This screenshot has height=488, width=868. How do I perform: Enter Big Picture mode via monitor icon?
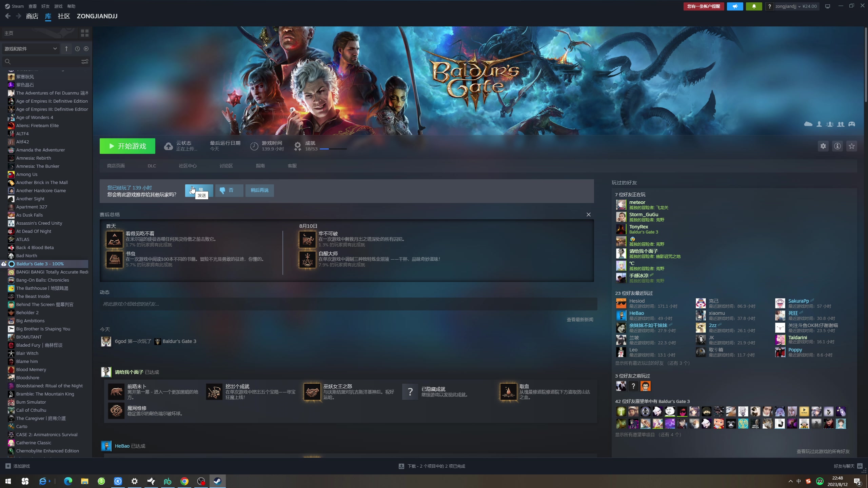tap(827, 6)
